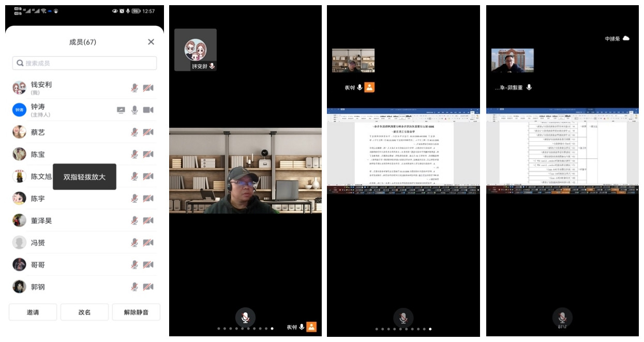Click the screen share icon beside 钟涛
The image size is (644, 342).
click(x=121, y=110)
